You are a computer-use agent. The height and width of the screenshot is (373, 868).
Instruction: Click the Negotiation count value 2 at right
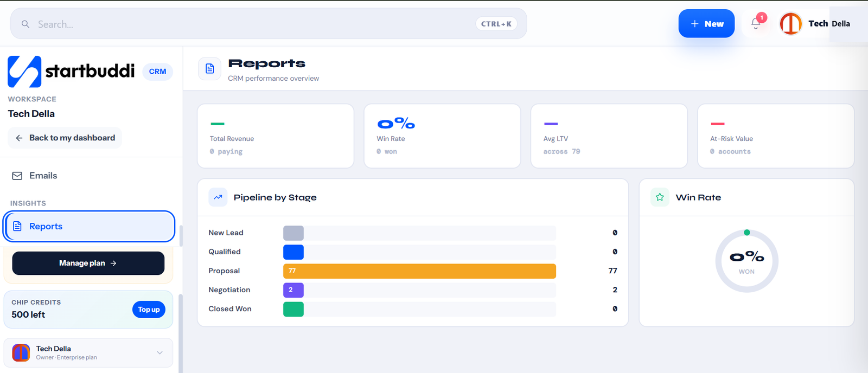pos(615,290)
